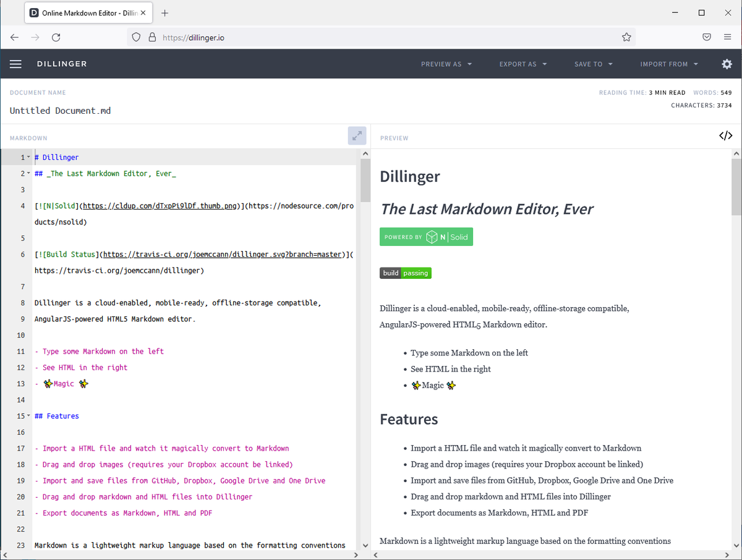This screenshot has height=560, width=742.
Task: Click the preview pane scroll up arrow
Action: (x=736, y=153)
